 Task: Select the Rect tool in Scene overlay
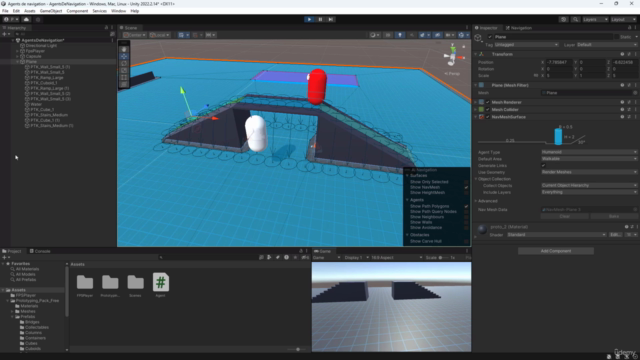point(124,77)
